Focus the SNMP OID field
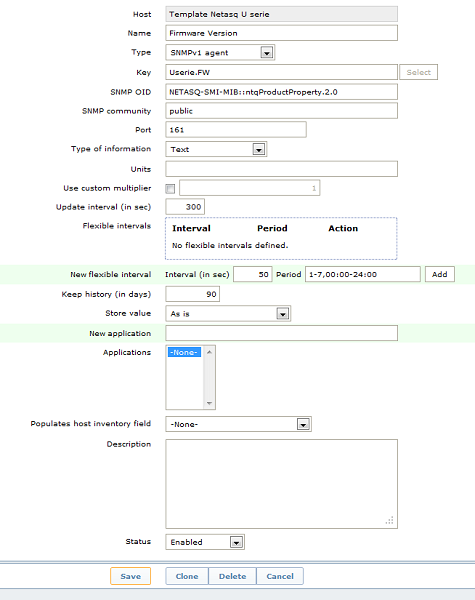 coord(281,92)
